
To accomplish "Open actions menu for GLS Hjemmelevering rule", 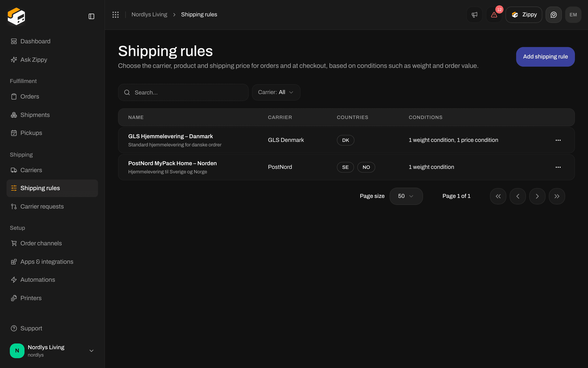I will point(558,140).
